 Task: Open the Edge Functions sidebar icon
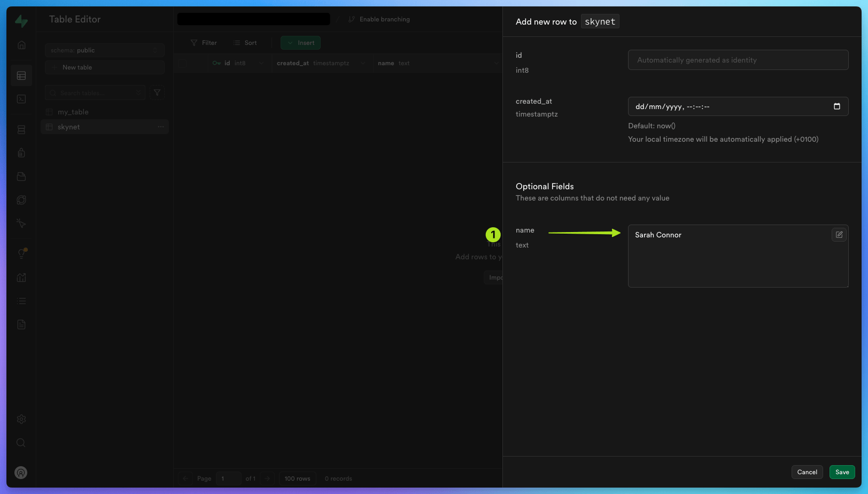click(x=21, y=200)
